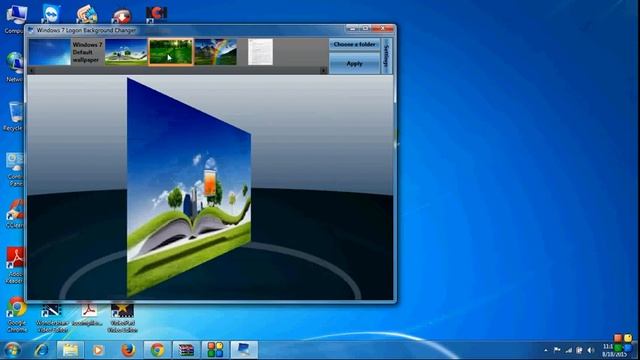The height and width of the screenshot is (360, 640).
Task: Click the colored squares gadget icon
Action: point(623,342)
